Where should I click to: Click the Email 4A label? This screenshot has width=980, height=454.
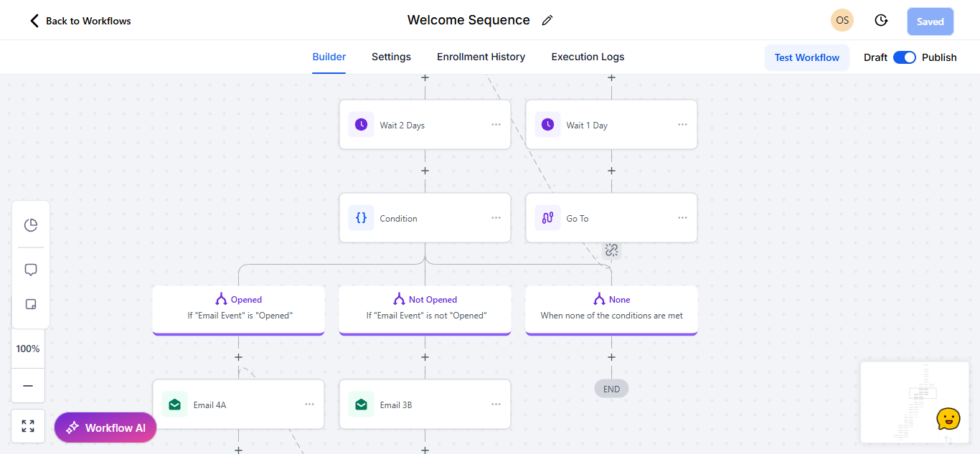coord(209,405)
